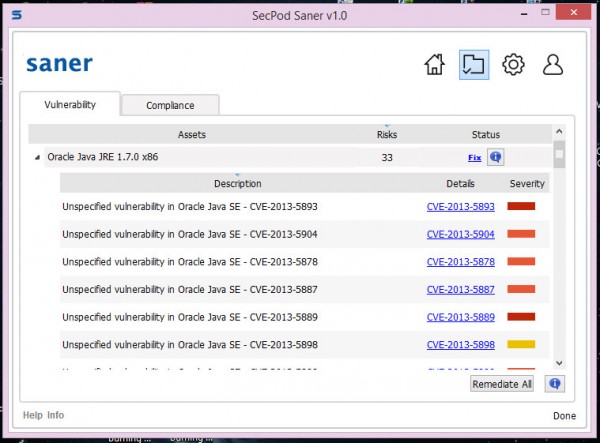Click the severity swatch for CVE-2013-5893

[521, 206]
